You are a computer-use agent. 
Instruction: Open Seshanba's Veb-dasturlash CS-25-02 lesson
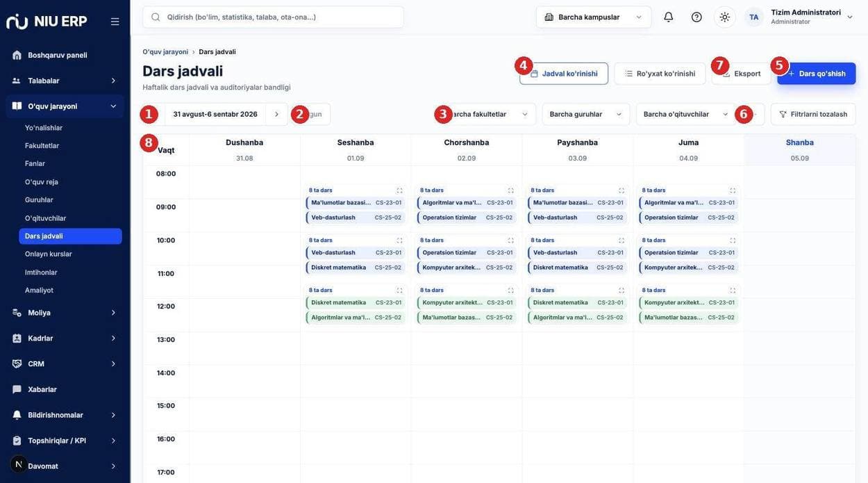(x=356, y=218)
